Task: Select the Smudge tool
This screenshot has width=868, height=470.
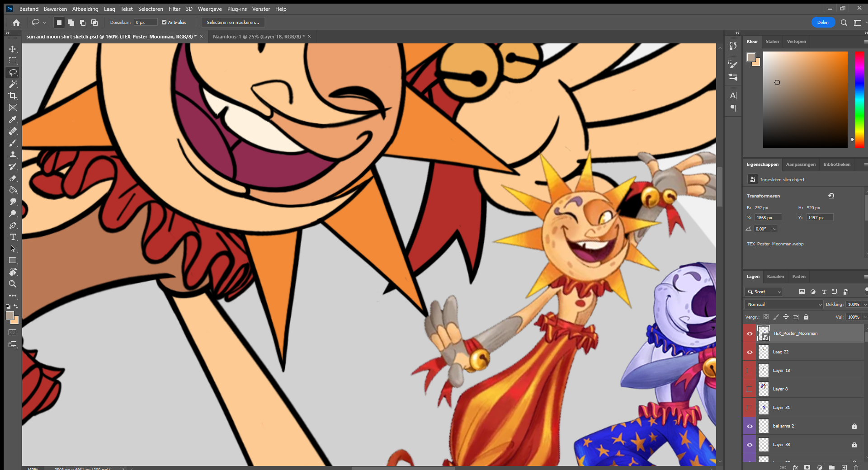Action: click(13, 202)
